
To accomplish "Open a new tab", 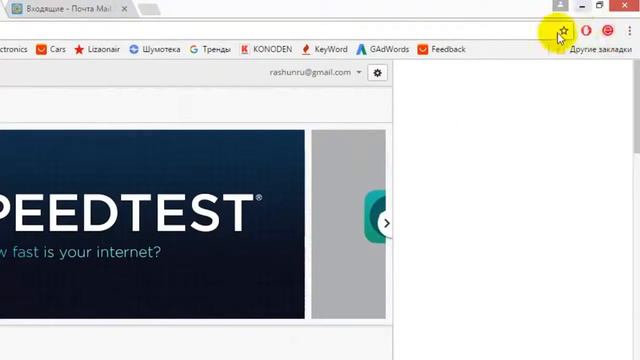I will point(149,9).
